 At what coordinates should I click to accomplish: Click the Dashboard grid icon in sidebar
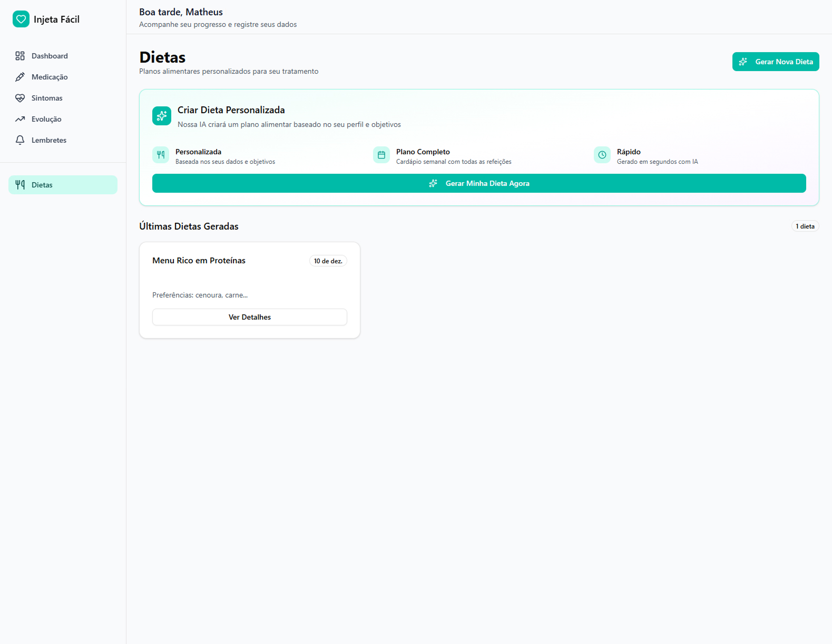20,56
